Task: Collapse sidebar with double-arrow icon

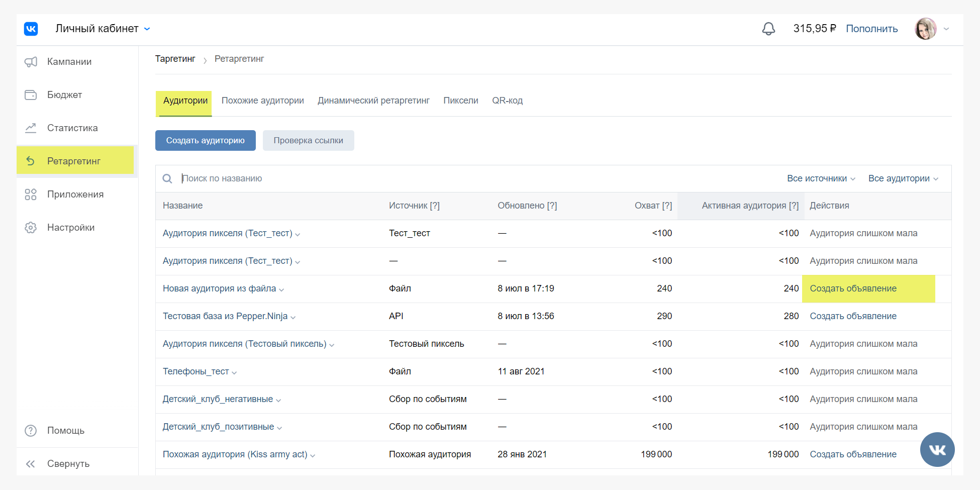Action: [31, 464]
